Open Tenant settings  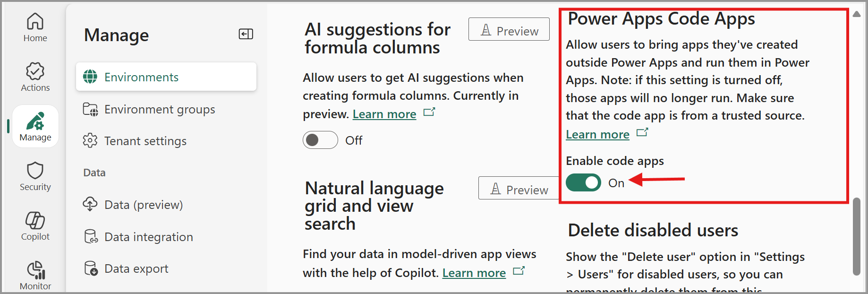click(x=145, y=141)
